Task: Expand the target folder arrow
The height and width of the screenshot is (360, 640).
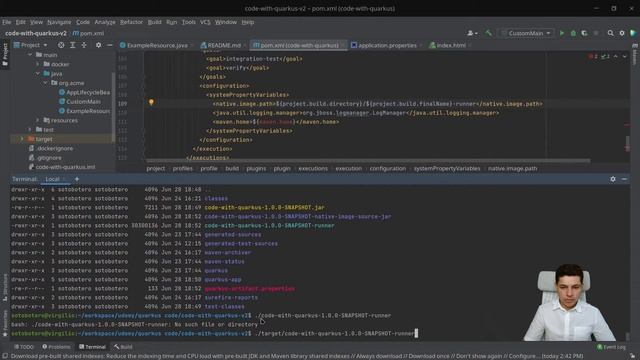Action: tap(22, 139)
